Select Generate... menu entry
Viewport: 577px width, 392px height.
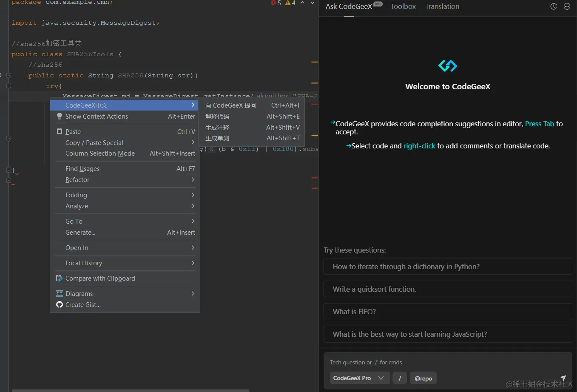pos(125,232)
